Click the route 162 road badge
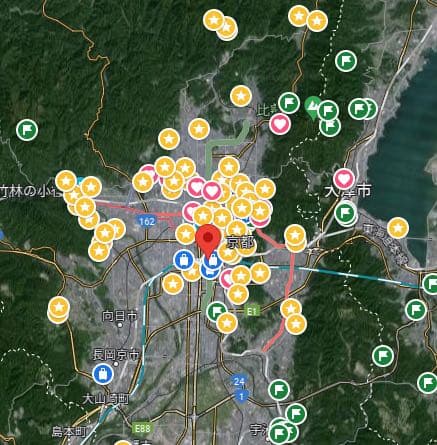The width and height of the screenshot is (437, 445). tap(146, 221)
